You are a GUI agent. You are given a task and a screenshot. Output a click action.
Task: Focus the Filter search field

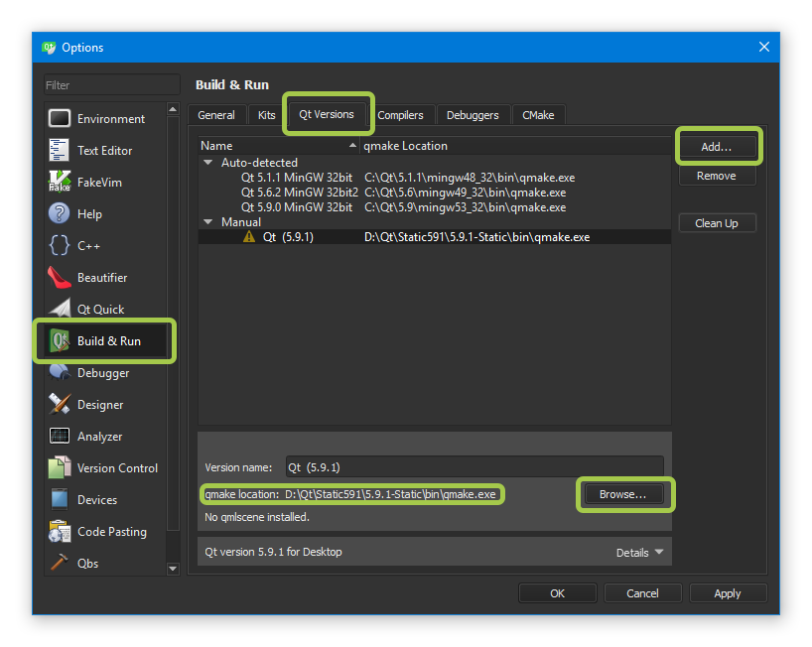(112, 85)
